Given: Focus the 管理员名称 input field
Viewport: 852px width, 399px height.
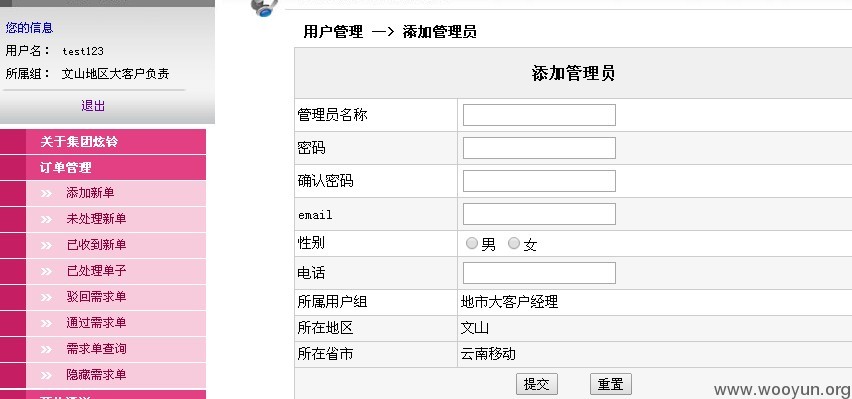Looking at the screenshot, I should [539, 115].
